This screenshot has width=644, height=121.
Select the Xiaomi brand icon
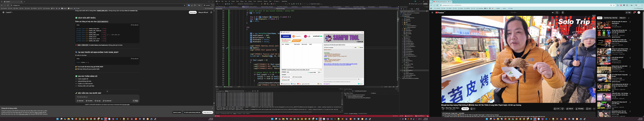tap(297, 36)
